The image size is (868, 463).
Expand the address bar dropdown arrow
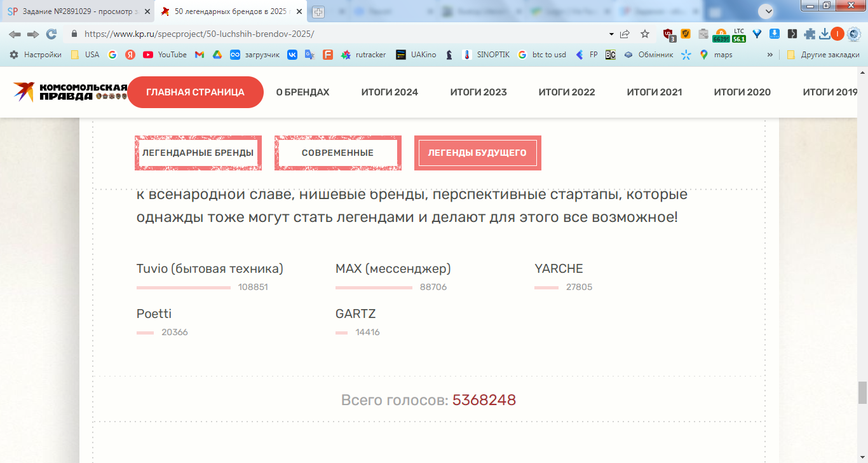[x=611, y=34]
